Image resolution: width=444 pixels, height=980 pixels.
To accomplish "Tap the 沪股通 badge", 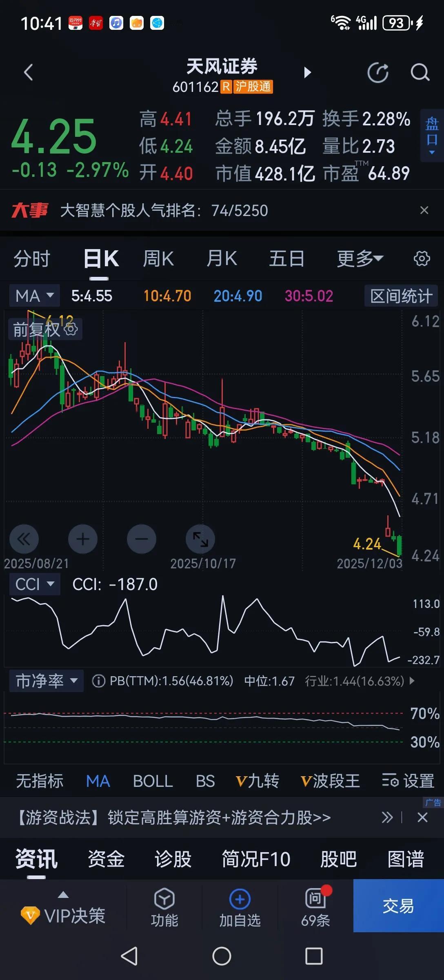I will coord(253,87).
